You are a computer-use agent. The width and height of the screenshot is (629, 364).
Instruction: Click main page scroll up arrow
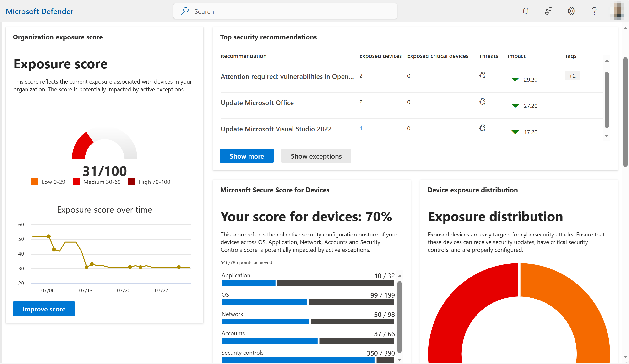click(x=625, y=28)
